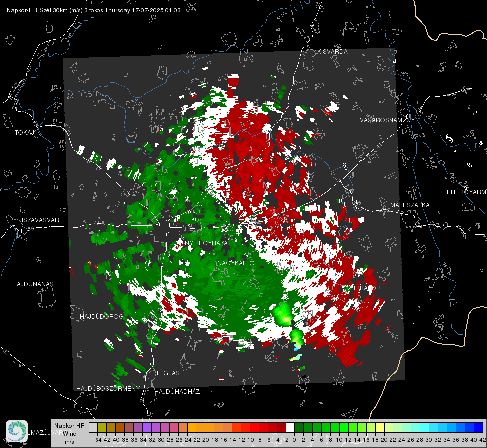This screenshot has width=487, height=448.
Task: Click the 'm/s' unit label in the legend
Action: (69, 441)
